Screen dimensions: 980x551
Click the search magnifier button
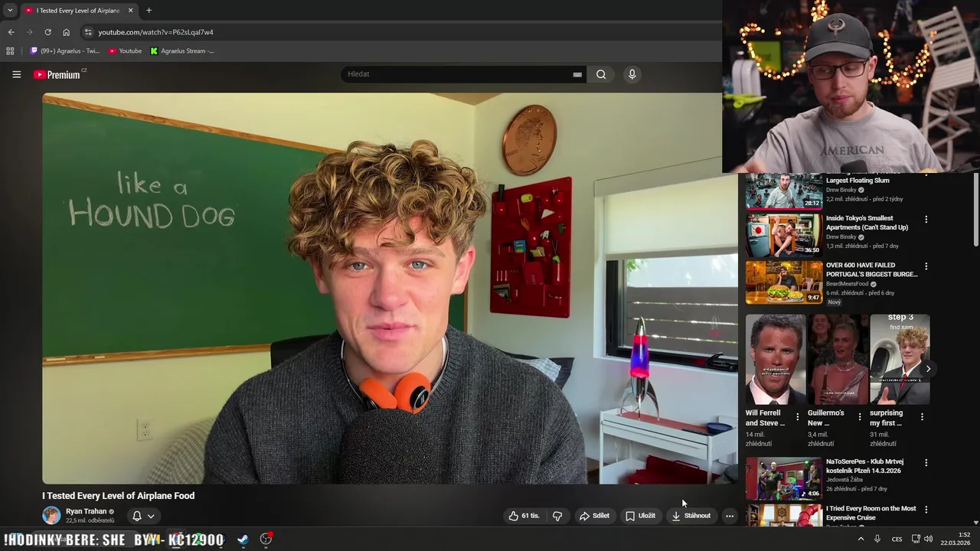601,74
